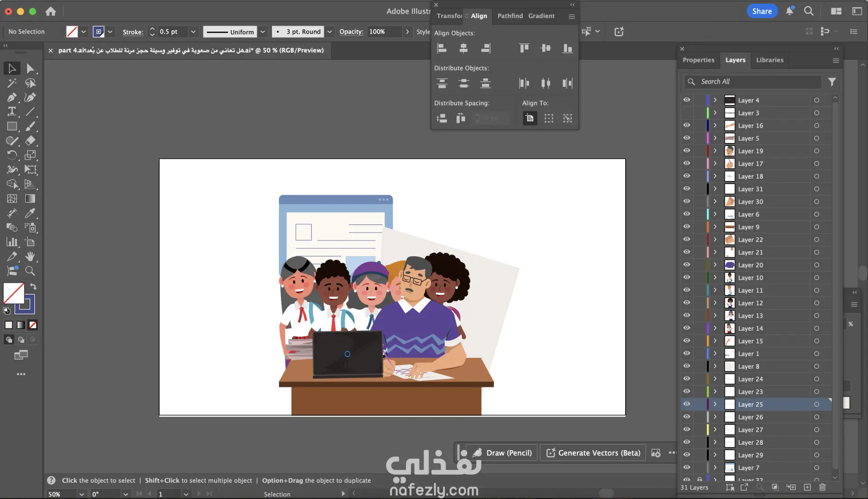Image resolution: width=868 pixels, height=499 pixels.
Task: Toggle visibility of Layer 25
Action: 687,404
